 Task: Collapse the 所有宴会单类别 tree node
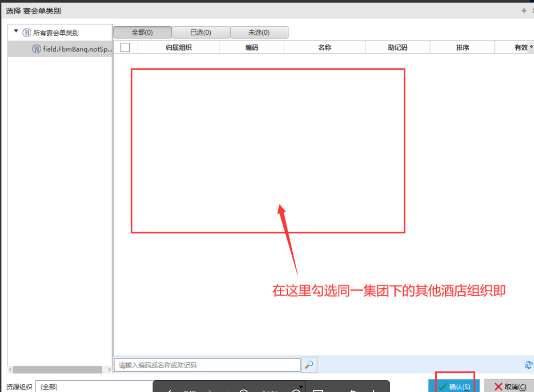16,32
